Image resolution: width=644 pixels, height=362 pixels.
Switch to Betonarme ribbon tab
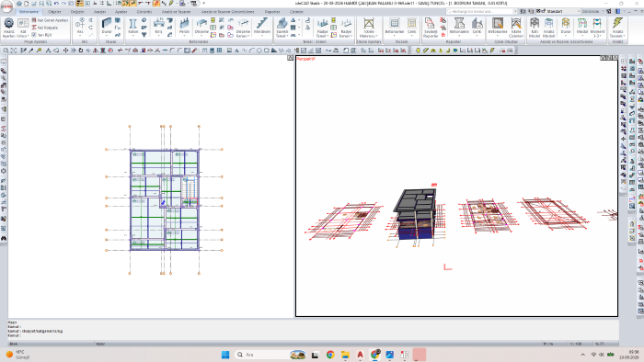coord(29,12)
